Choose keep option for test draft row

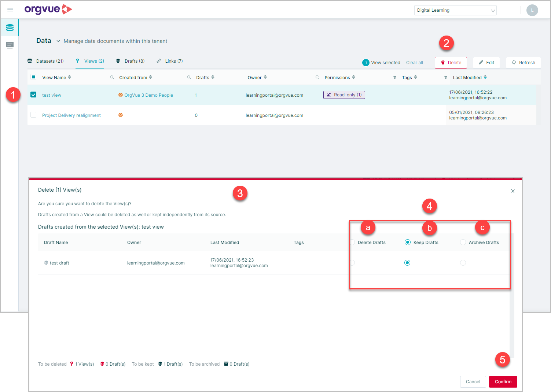coord(407,263)
